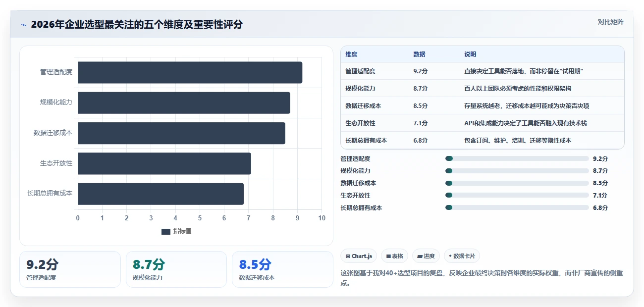The width and height of the screenshot is (644, 307).
Task: Click the 长期总拥有成本 progress bar
Action: pyautogui.click(x=517, y=208)
